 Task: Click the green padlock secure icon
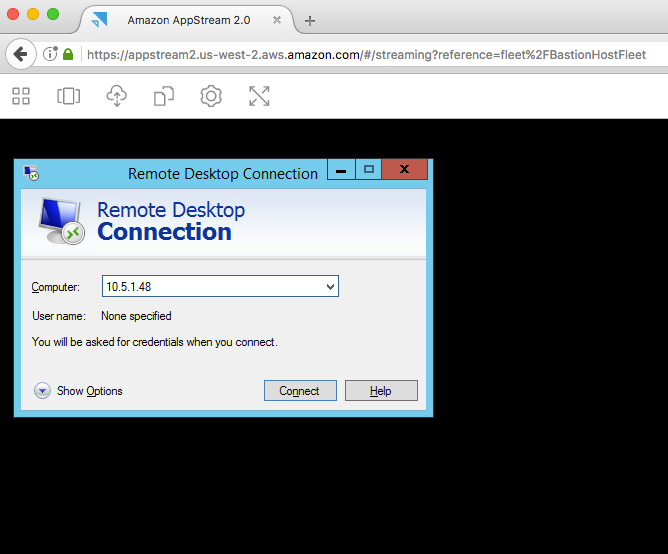(x=68, y=54)
